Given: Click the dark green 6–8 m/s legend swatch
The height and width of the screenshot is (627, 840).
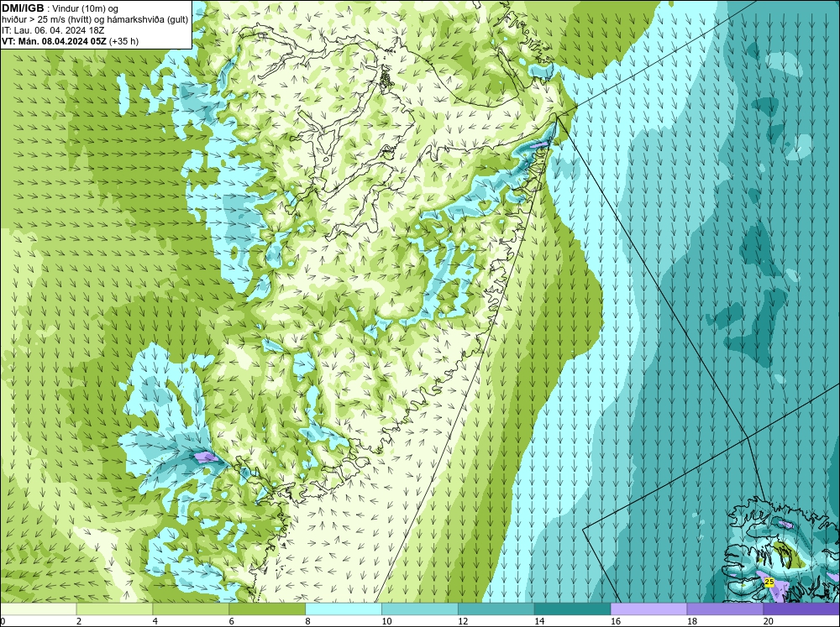Looking at the screenshot, I should tap(267, 609).
